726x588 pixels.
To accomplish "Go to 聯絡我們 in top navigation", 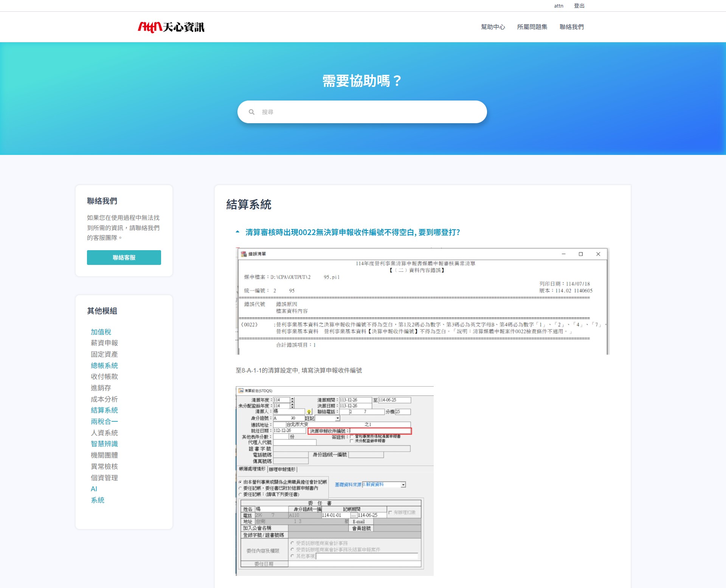I will pos(571,27).
